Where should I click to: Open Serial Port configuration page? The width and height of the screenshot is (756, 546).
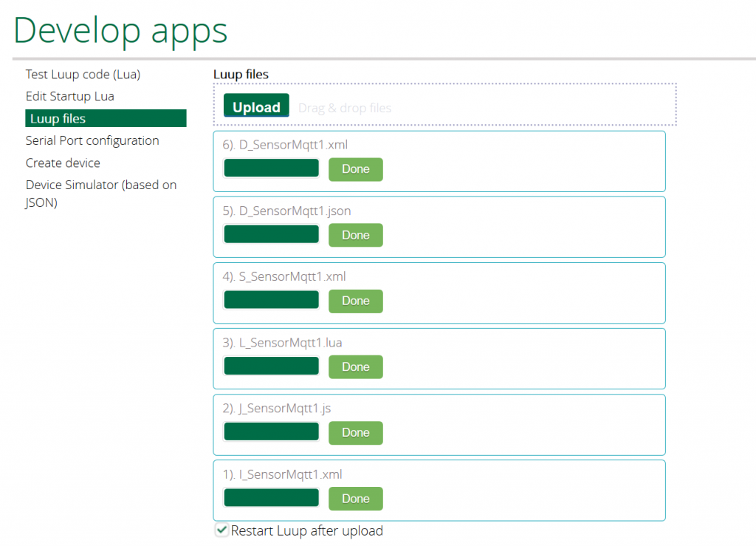click(x=92, y=140)
